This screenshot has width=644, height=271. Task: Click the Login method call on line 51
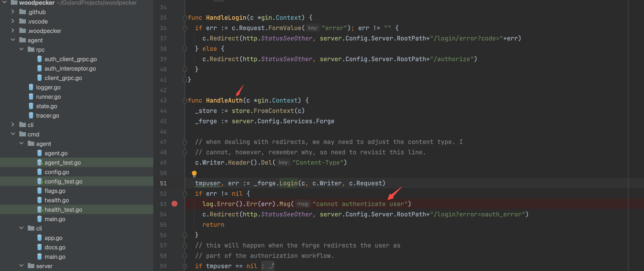click(289, 183)
